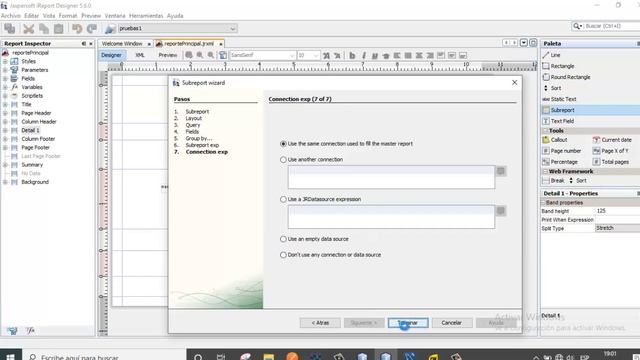Select Round Rectangle element in Paleta

(566, 77)
